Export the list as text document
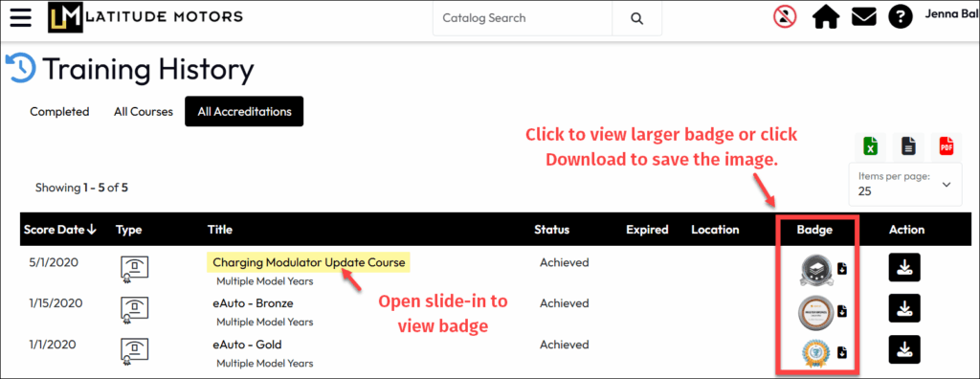 908,147
